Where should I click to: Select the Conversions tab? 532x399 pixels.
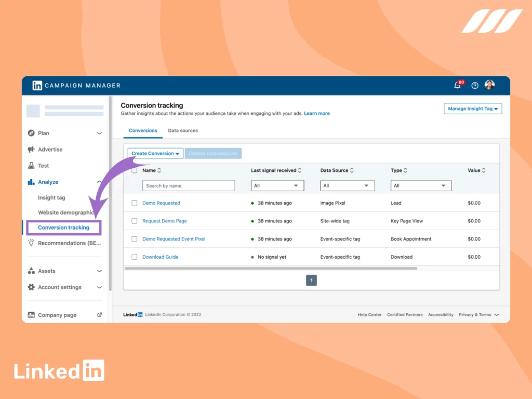tap(142, 130)
